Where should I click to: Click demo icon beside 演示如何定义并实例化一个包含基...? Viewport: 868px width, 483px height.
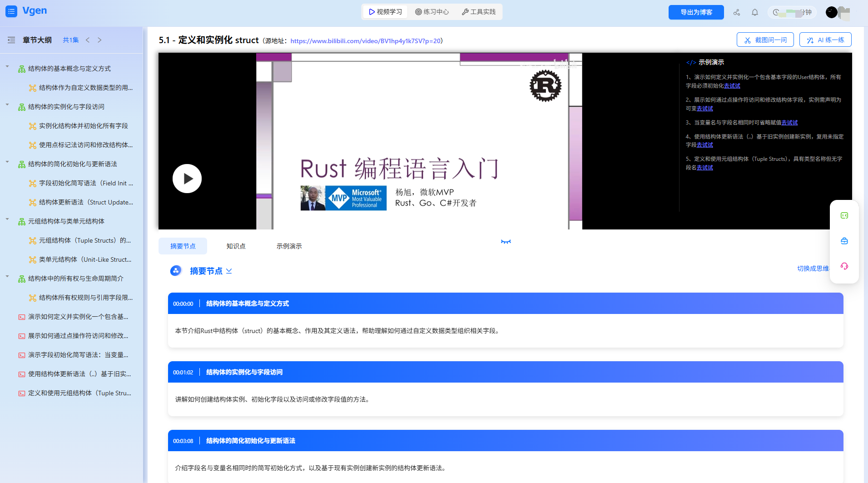point(22,317)
